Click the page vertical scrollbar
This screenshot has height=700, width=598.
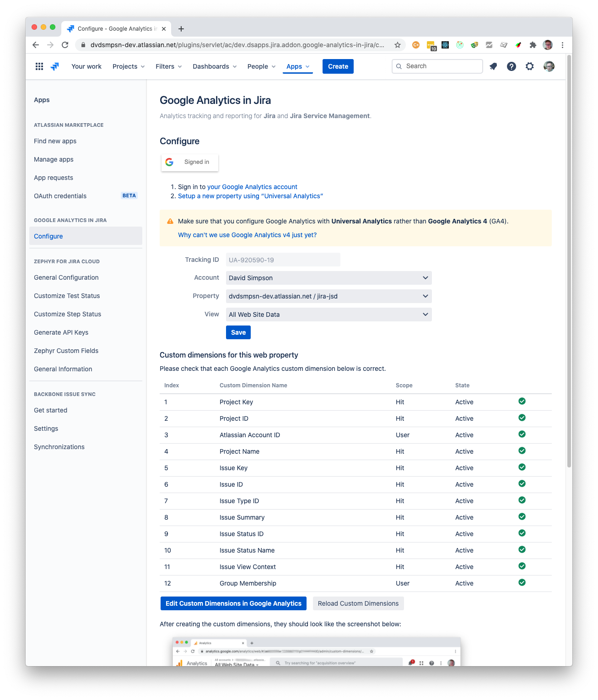point(569,261)
